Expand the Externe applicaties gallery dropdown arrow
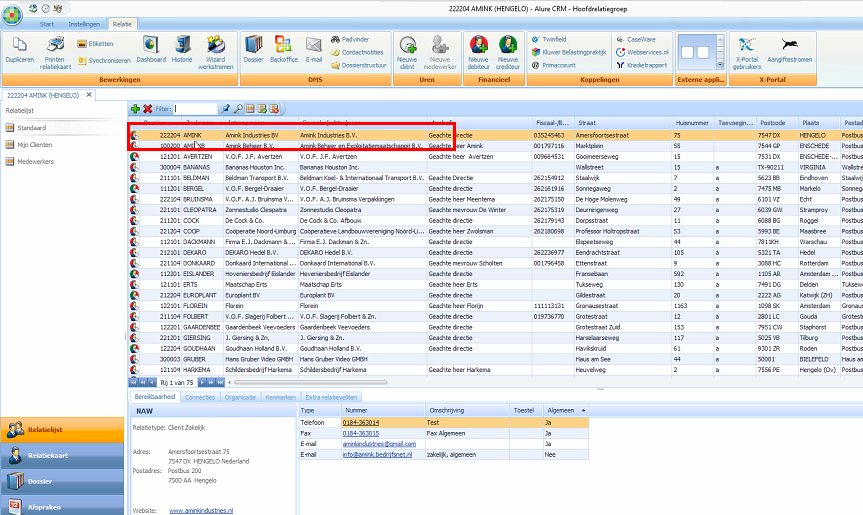This screenshot has height=515, width=863. (720, 65)
